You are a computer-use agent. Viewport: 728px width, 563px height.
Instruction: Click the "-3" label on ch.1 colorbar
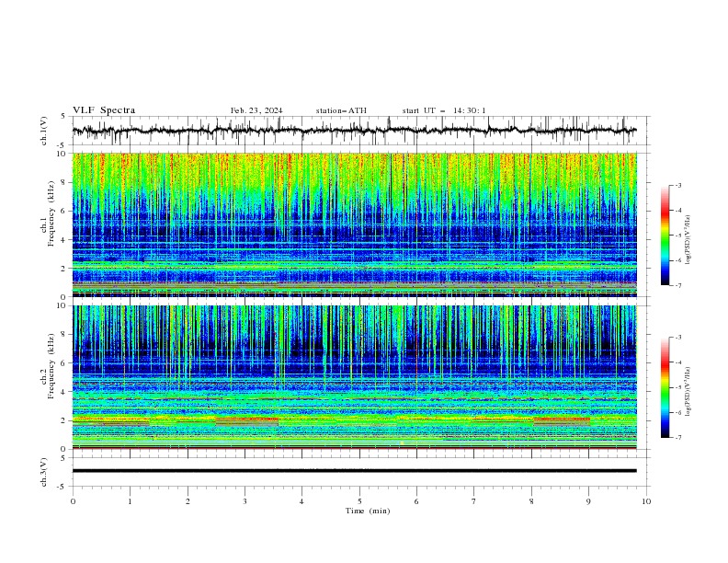(x=678, y=185)
